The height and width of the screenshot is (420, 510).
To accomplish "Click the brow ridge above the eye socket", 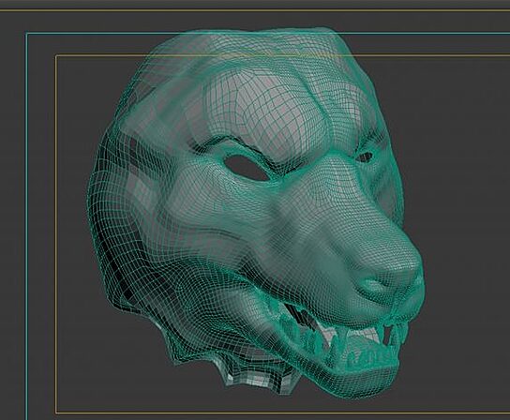I will click(234, 145).
